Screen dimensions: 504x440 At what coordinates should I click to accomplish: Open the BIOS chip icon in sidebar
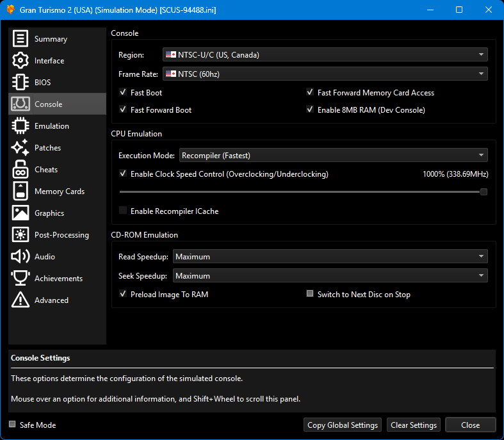(x=20, y=83)
